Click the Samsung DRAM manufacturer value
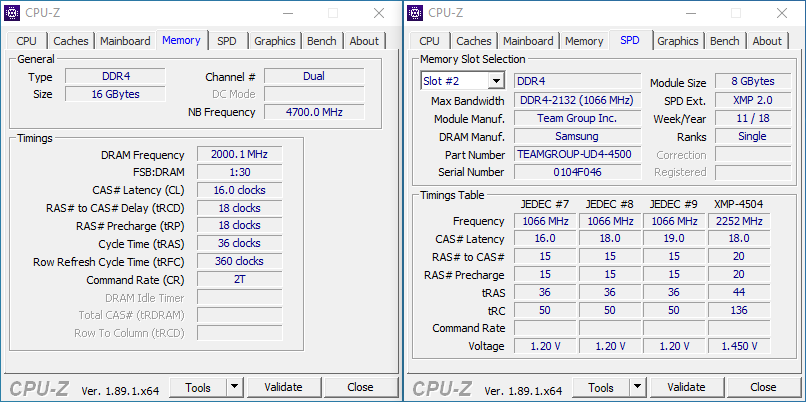Image resolution: width=806 pixels, height=402 pixels. click(x=578, y=136)
